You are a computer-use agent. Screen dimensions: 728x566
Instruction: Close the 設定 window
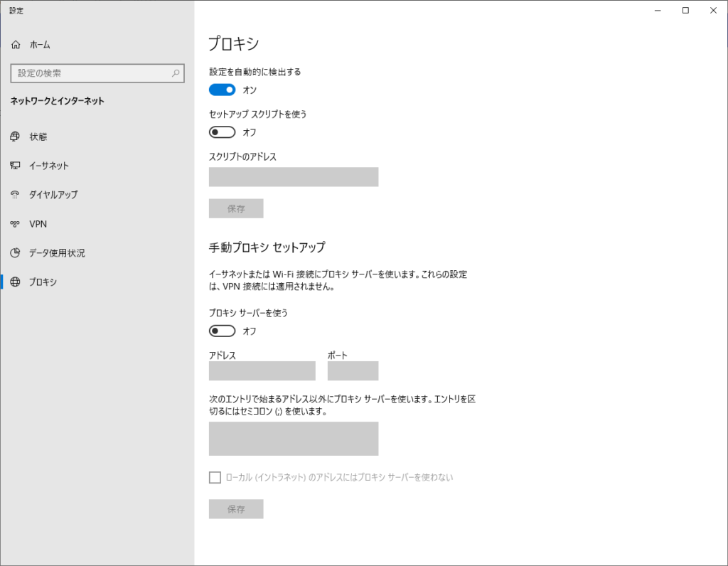tap(714, 10)
